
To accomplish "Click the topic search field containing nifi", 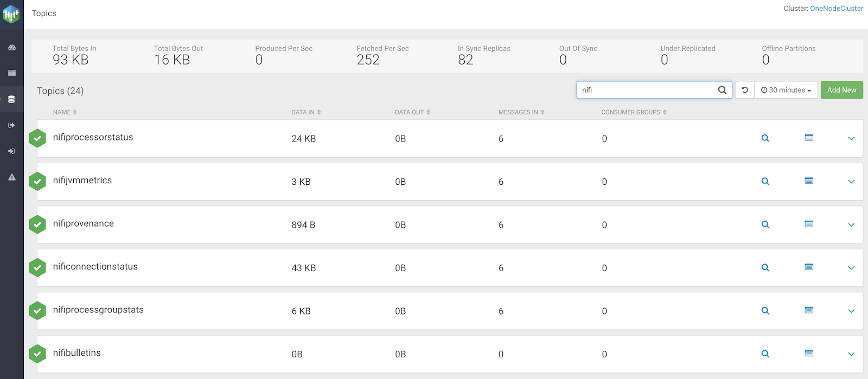I will [x=646, y=90].
